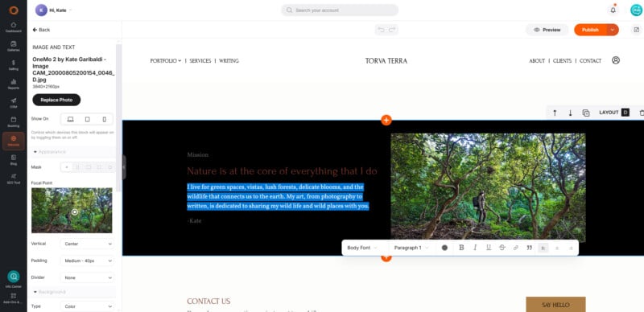The image size is (644, 312).
Task: Toggle bold formatting
Action: point(461,248)
